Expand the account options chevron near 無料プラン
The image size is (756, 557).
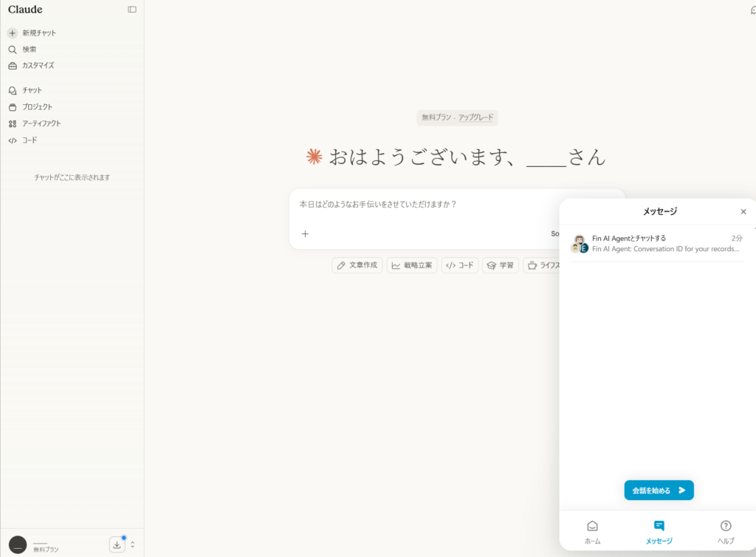(131, 544)
